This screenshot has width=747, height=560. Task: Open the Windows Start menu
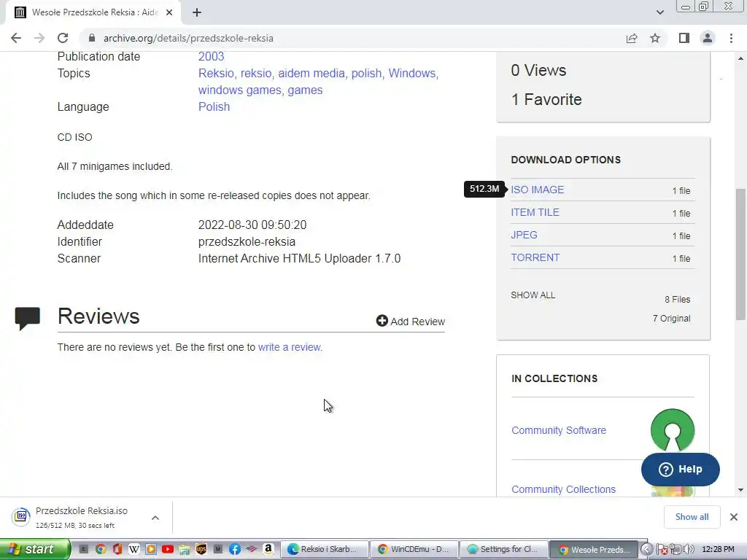pos(34,549)
